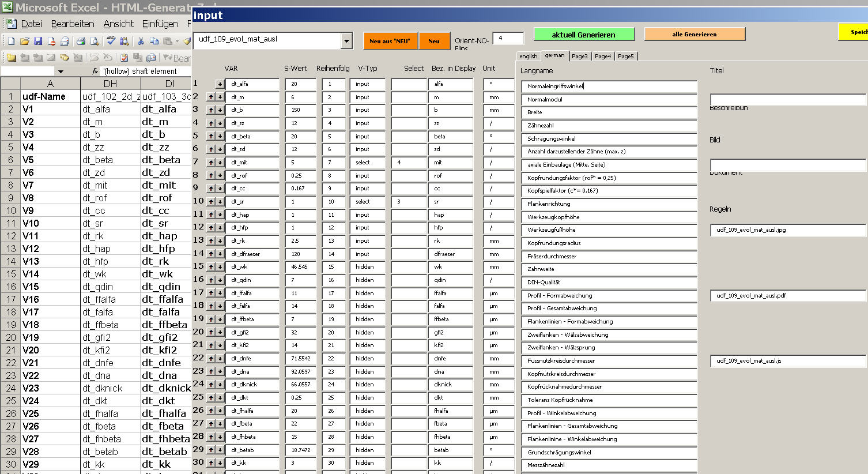Image resolution: width=868 pixels, height=474 pixels.
Task: Click the Normaleingriffswinkel Langname field
Action: tap(609, 86)
